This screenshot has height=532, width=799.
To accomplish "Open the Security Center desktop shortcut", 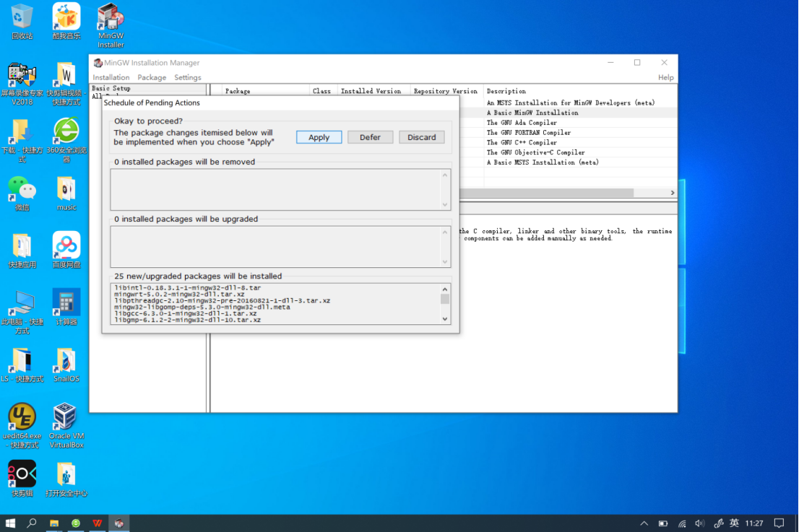I will pos(66,479).
